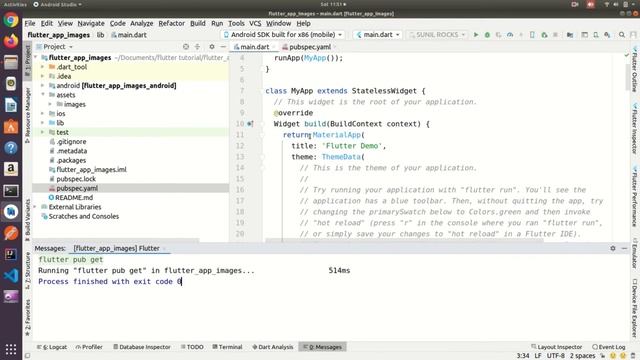The height and width of the screenshot is (360, 640).
Task: Switch to the pubspec.yaml editor tab
Action: tap(309, 47)
